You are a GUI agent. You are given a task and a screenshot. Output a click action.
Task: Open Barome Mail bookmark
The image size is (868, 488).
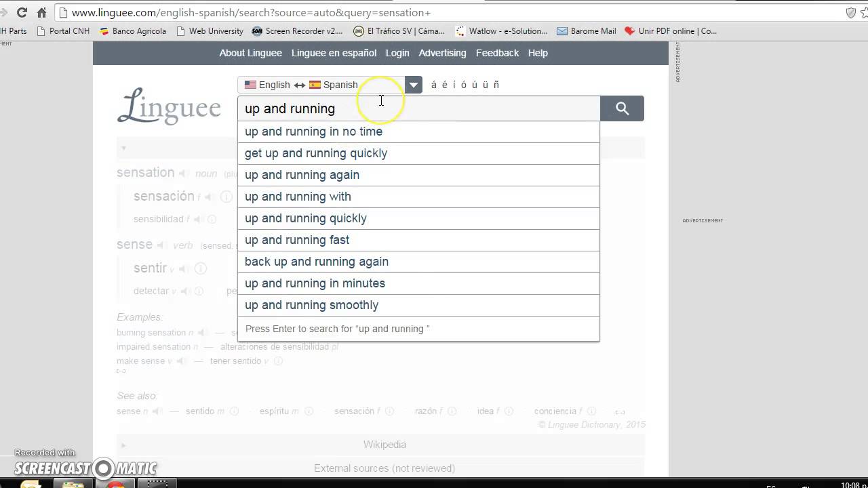point(587,31)
